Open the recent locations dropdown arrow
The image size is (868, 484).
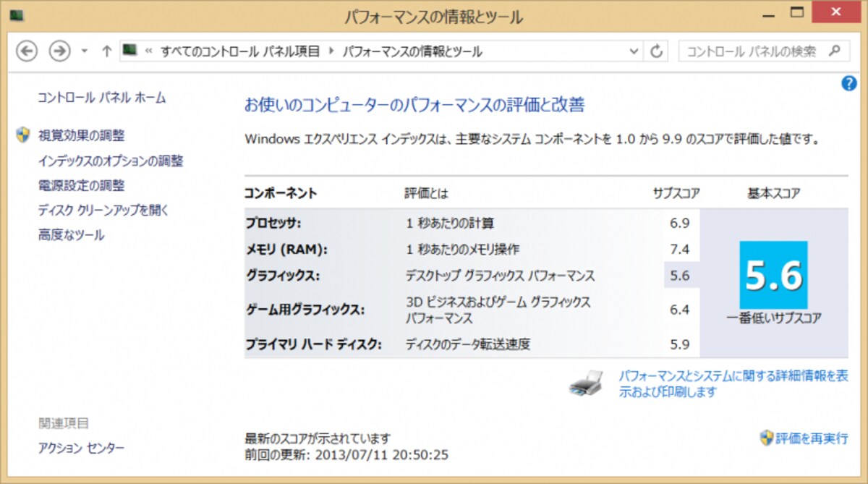pos(85,52)
